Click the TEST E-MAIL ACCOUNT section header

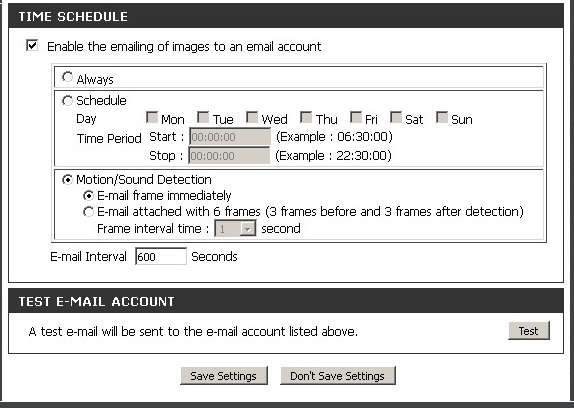pyautogui.click(x=286, y=301)
